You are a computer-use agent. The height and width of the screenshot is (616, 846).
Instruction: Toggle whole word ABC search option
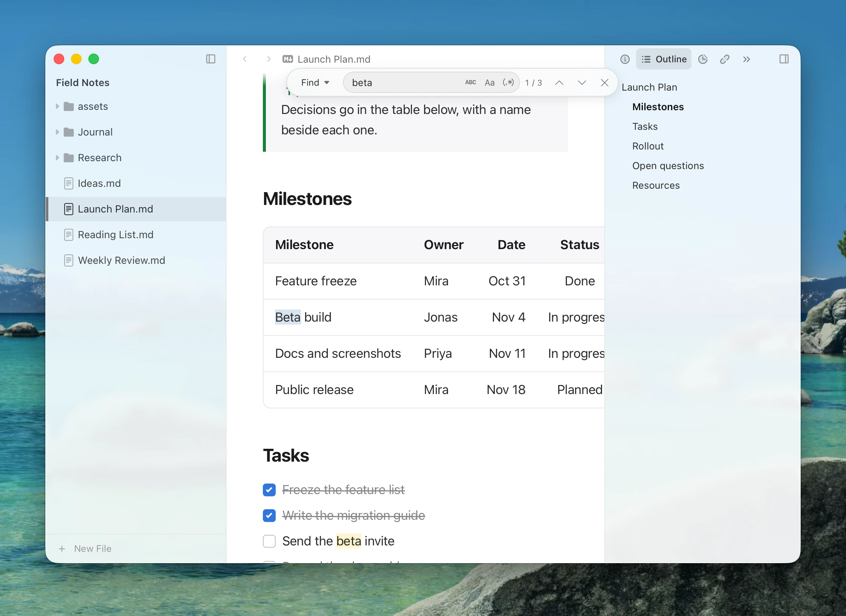[x=471, y=82]
